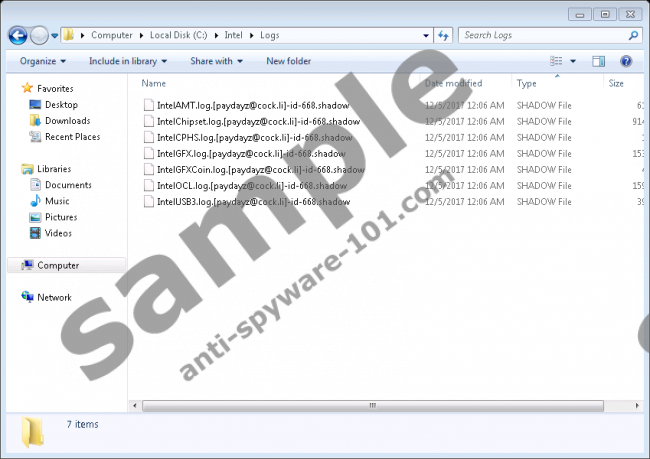Open the Music library
This screenshot has height=459, width=650.
pos(57,201)
